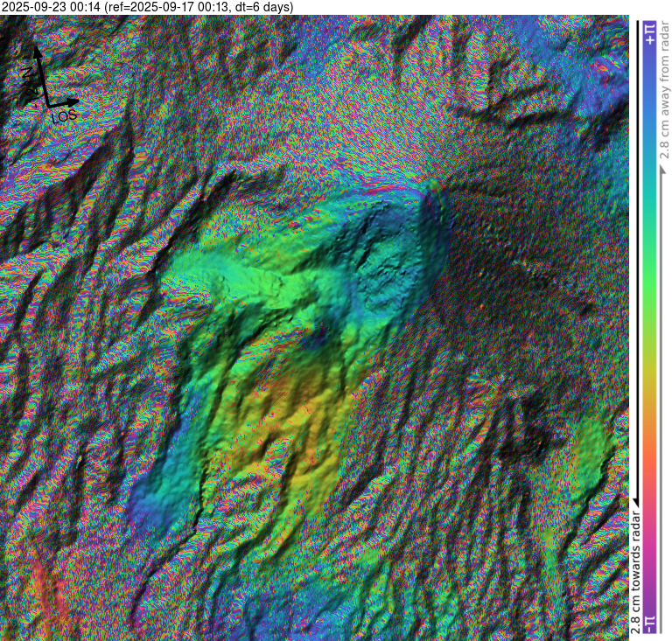Screen dimensions: 672x641
Task: Click the dt=6 days text in title
Action: 261,7
